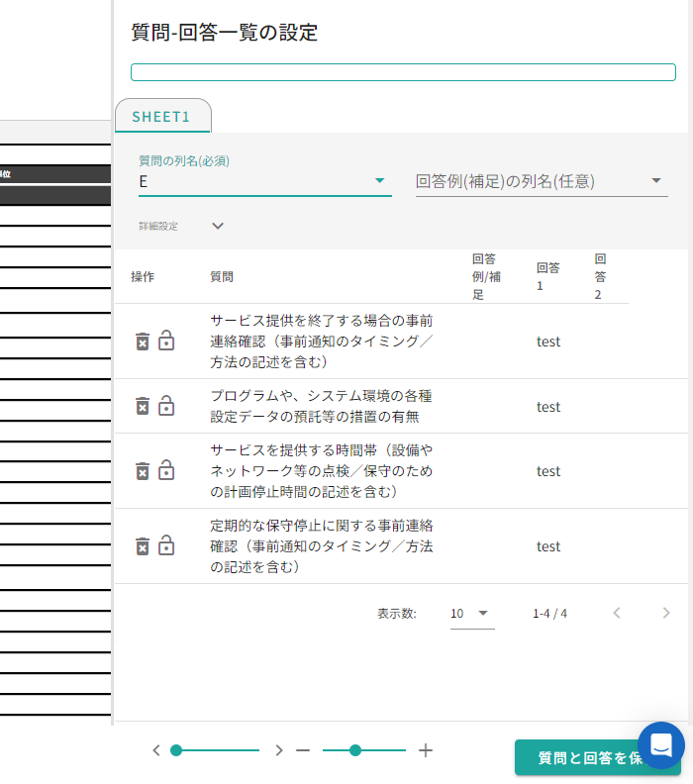Delete the サービス提供を終了する question row
693x784 pixels.
(x=143, y=342)
